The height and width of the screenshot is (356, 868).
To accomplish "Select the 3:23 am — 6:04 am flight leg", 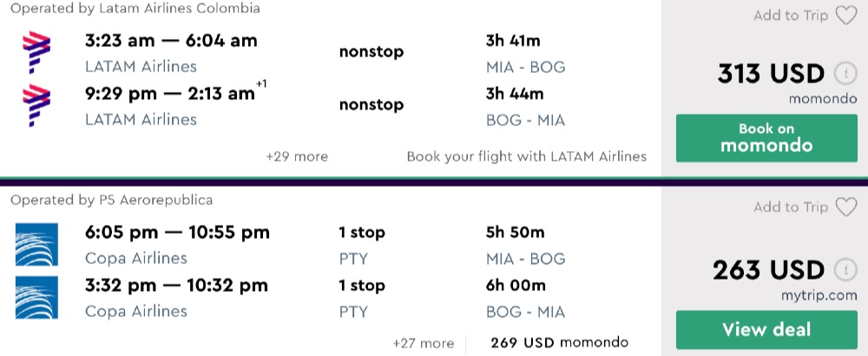I will tap(171, 41).
